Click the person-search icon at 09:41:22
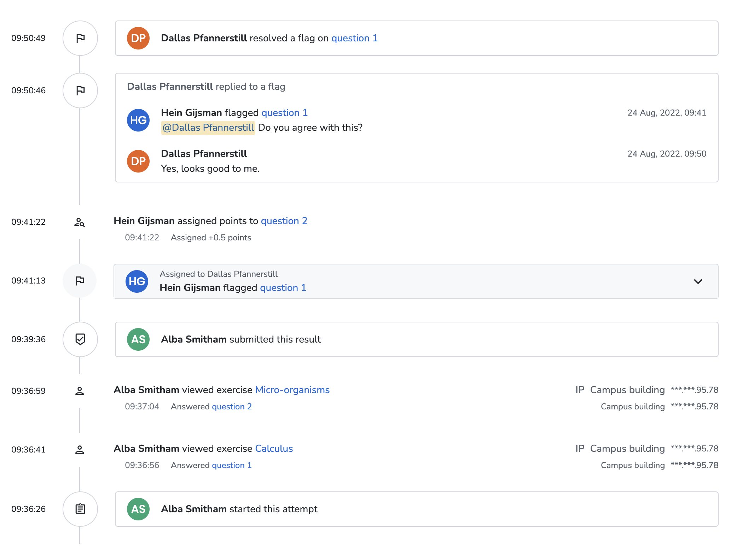 click(x=80, y=222)
